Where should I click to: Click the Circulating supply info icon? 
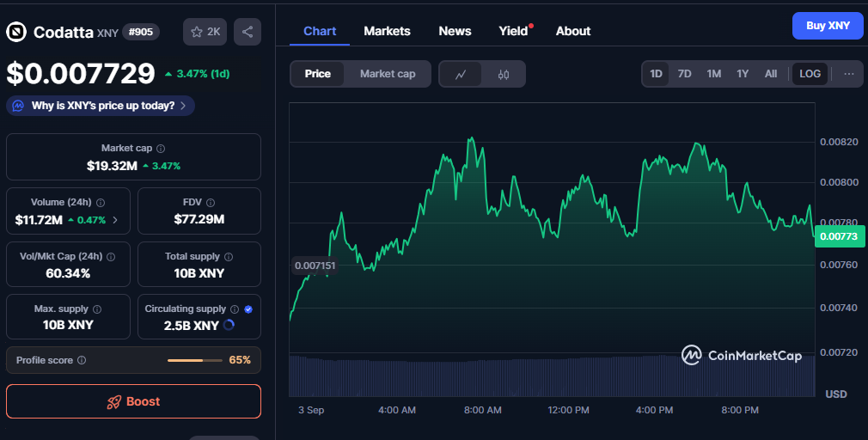pyautogui.click(x=235, y=309)
